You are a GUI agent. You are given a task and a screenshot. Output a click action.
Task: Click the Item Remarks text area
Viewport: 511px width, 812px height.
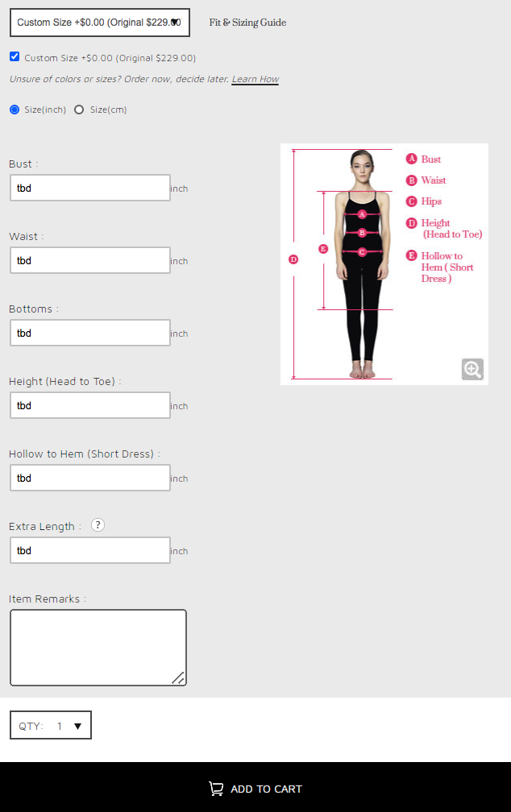(98, 648)
